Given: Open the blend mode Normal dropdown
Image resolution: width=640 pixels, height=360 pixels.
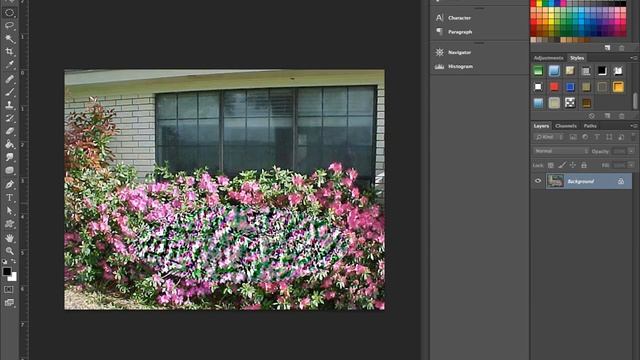Looking at the screenshot, I should point(561,151).
